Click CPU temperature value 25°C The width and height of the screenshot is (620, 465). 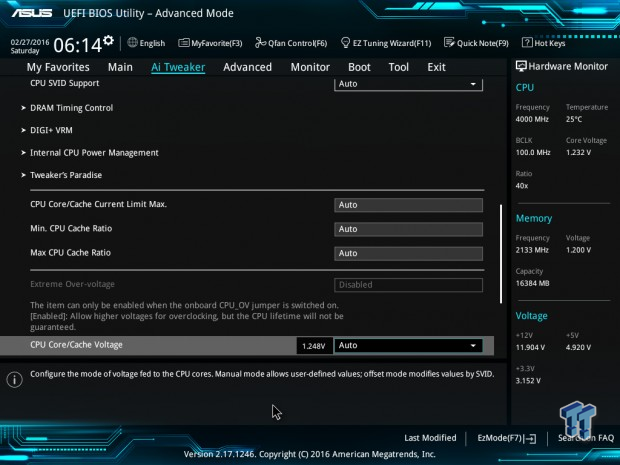(574, 119)
